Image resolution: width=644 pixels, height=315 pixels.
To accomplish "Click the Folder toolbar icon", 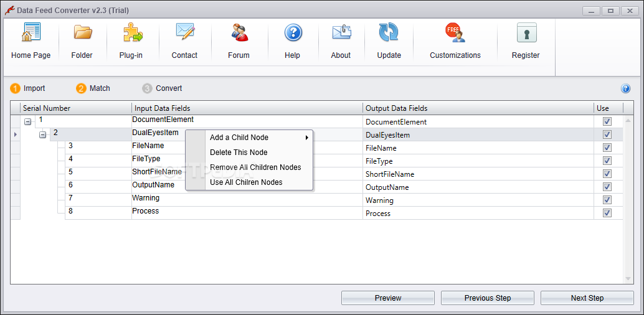I will click(82, 32).
